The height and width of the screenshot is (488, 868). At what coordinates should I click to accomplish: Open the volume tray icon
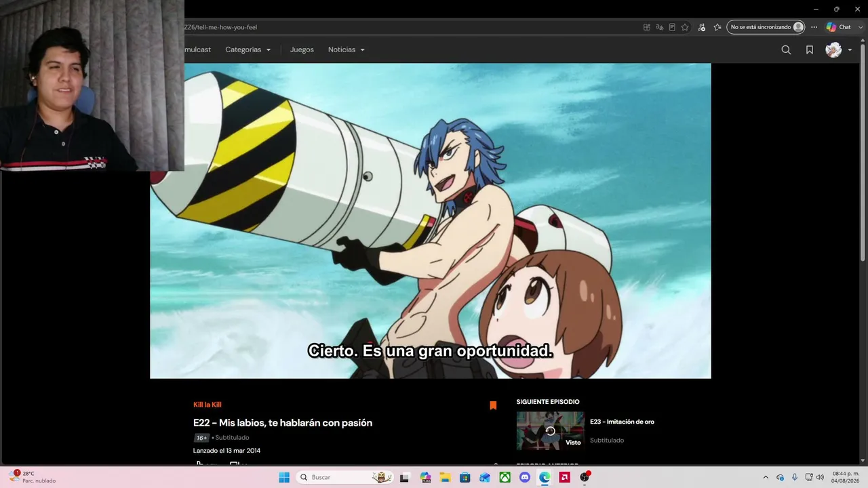pyautogui.click(x=820, y=477)
